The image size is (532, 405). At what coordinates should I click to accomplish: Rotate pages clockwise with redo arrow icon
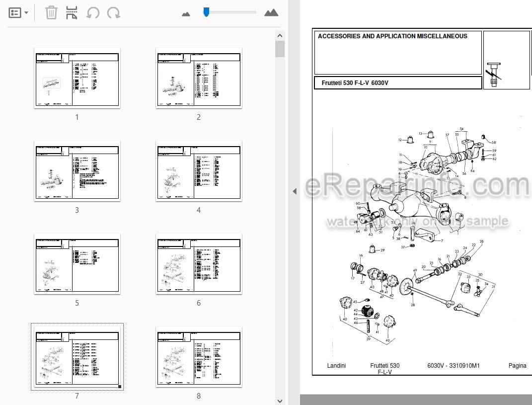(x=113, y=13)
